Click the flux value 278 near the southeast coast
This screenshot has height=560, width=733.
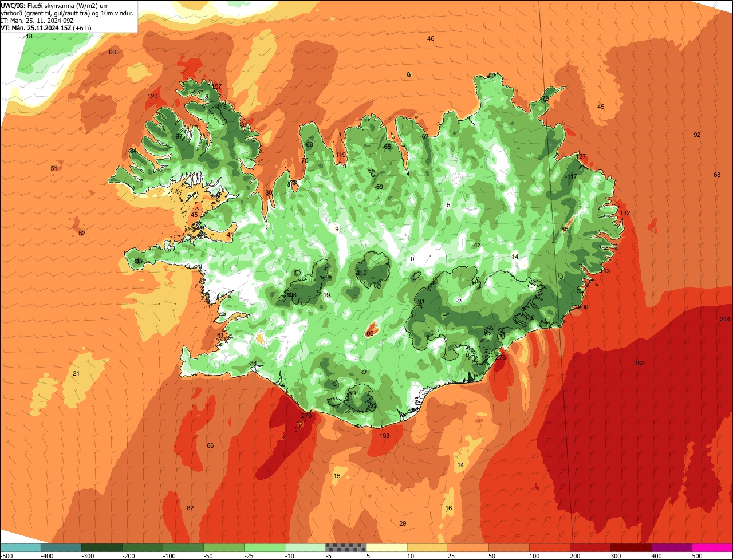click(501, 357)
